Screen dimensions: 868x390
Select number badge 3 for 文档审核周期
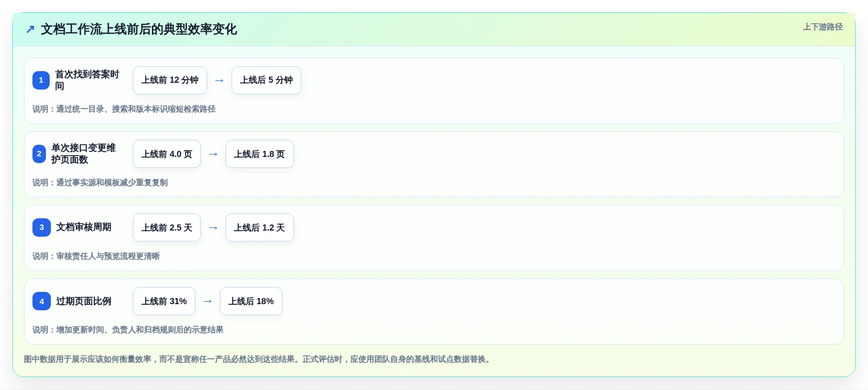(x=42, y=227)
